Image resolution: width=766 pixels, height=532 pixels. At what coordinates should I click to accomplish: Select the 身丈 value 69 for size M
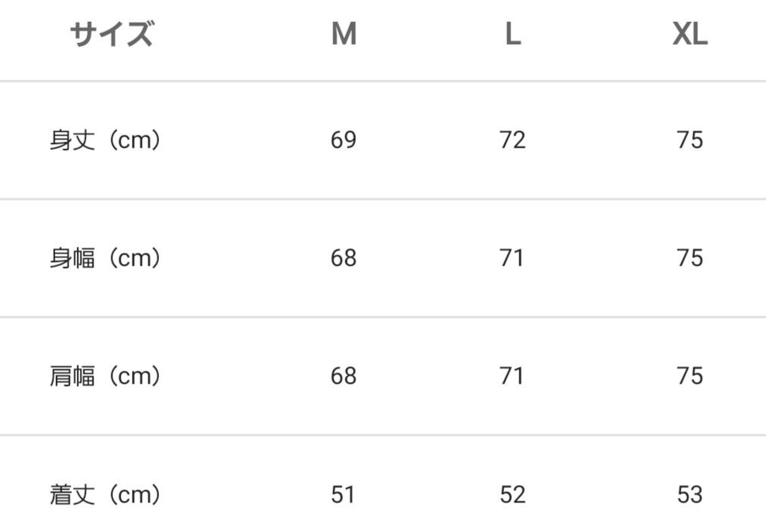click(x=344, y=141)
